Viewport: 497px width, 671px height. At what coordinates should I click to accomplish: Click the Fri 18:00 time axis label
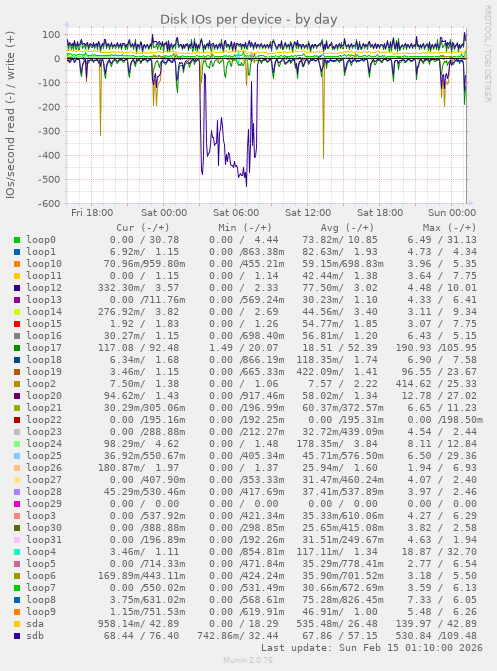pyautogui.click(x=92, y=212)
